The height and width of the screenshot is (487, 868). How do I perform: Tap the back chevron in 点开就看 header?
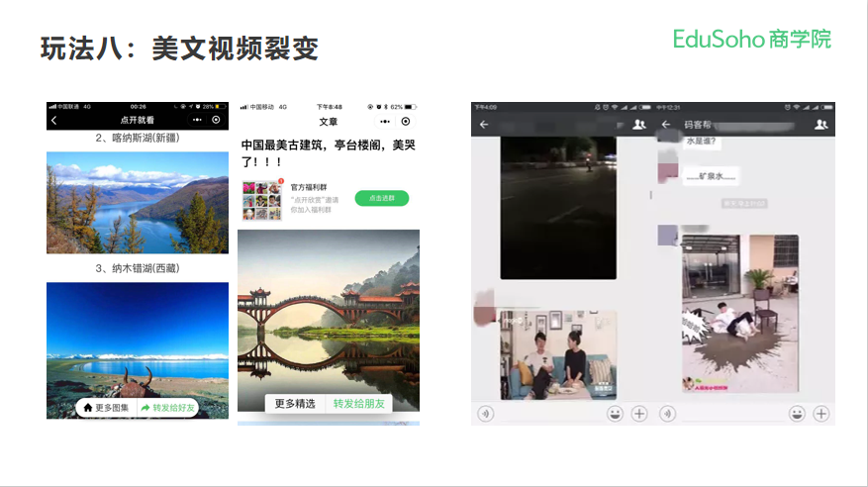point(54,120)
